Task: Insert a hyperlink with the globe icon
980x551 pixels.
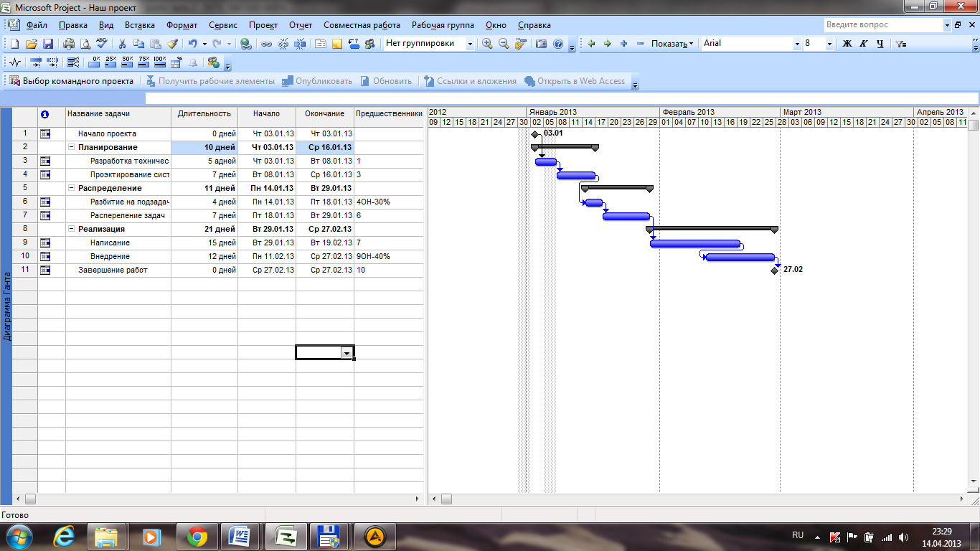Action: (x=246, y=44)
